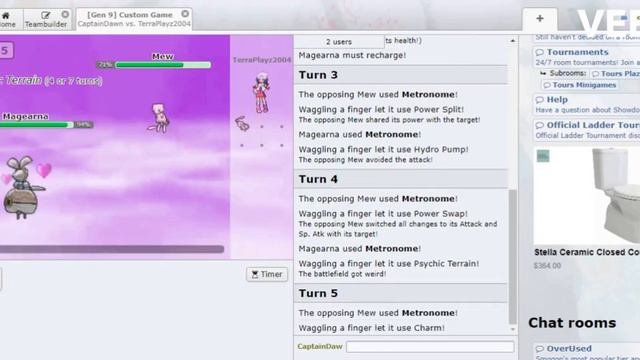Open the Teambuilder tab
Viewport: 640px width, 360px height.
pyautogui.click(x=46, y=19)
